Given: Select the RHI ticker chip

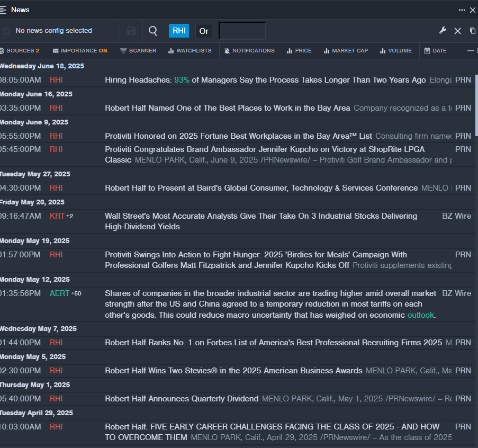Looking at the screenshot, I should 179,31.
